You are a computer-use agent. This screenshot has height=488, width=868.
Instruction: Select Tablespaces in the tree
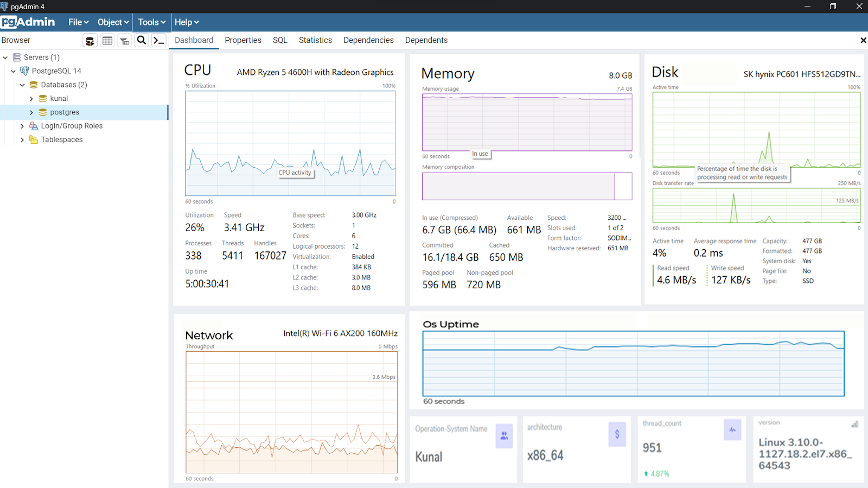click(62, 140)
